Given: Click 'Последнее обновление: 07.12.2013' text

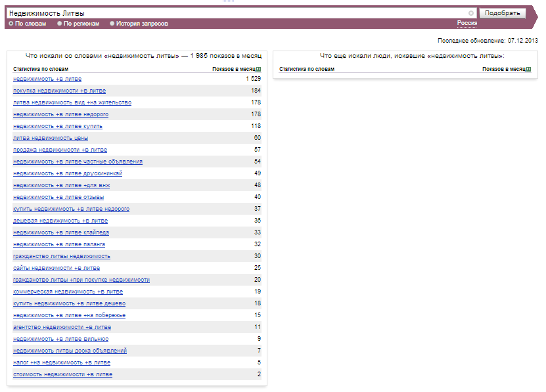Looking at the screenshot, I should pos(488,41).
